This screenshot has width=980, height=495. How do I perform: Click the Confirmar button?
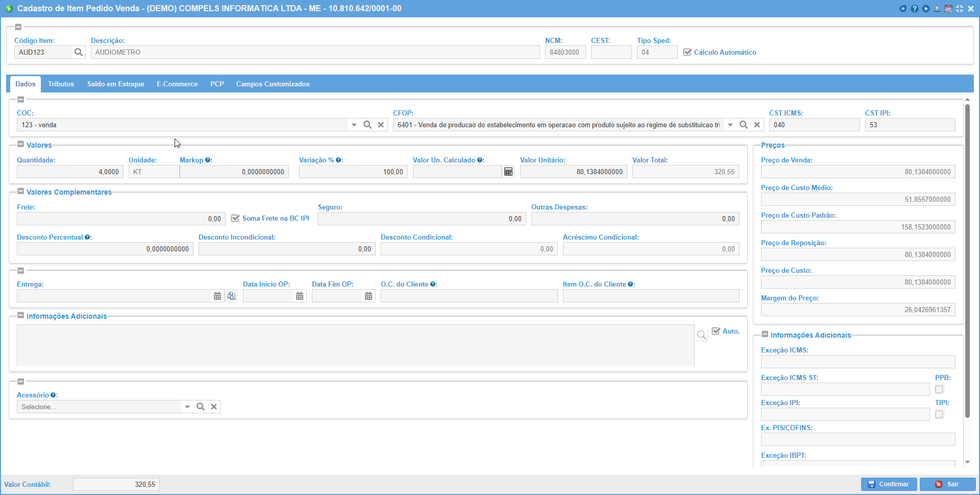[889, 484]
